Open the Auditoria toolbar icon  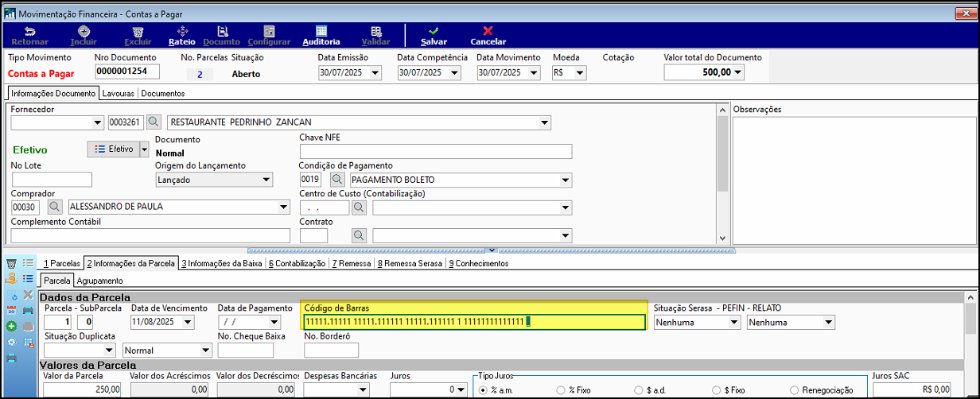pos(321,31)
